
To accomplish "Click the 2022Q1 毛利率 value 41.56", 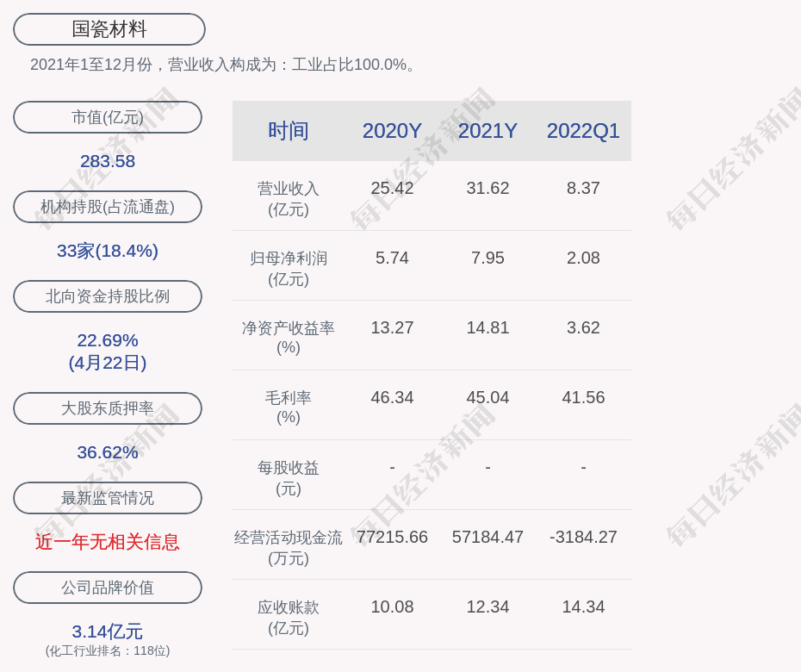I will tap(583, 397).
